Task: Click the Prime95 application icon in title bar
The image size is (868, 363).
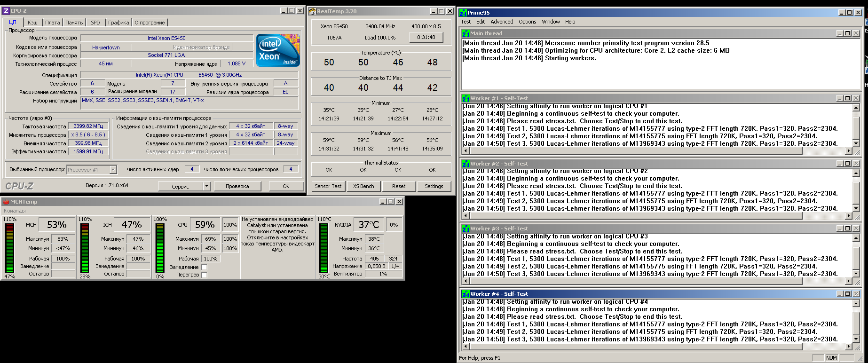Action: pos(463,13)
